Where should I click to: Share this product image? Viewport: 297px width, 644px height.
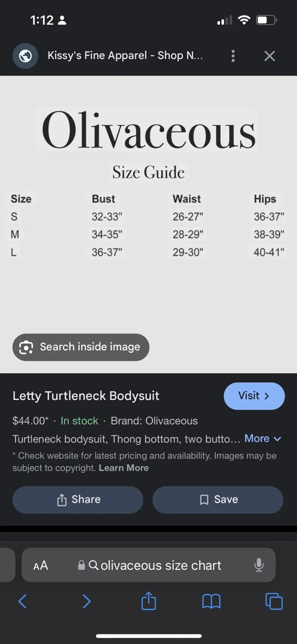[x=78, y=500]
